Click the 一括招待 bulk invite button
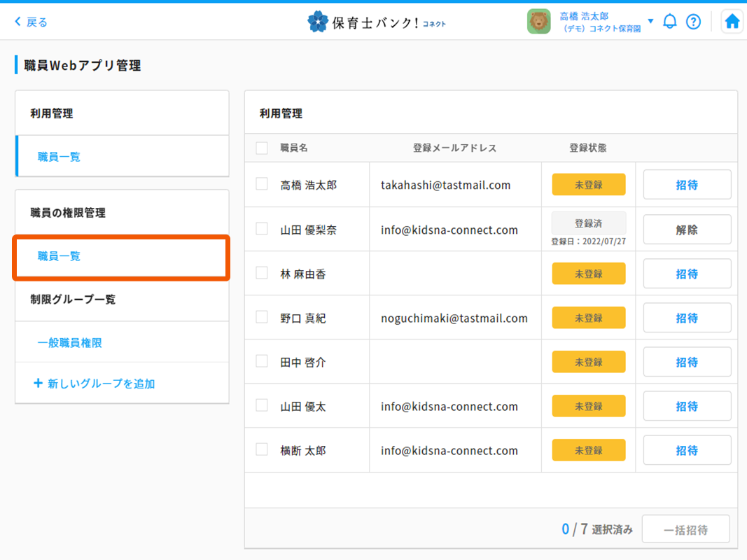 (685, 530)
